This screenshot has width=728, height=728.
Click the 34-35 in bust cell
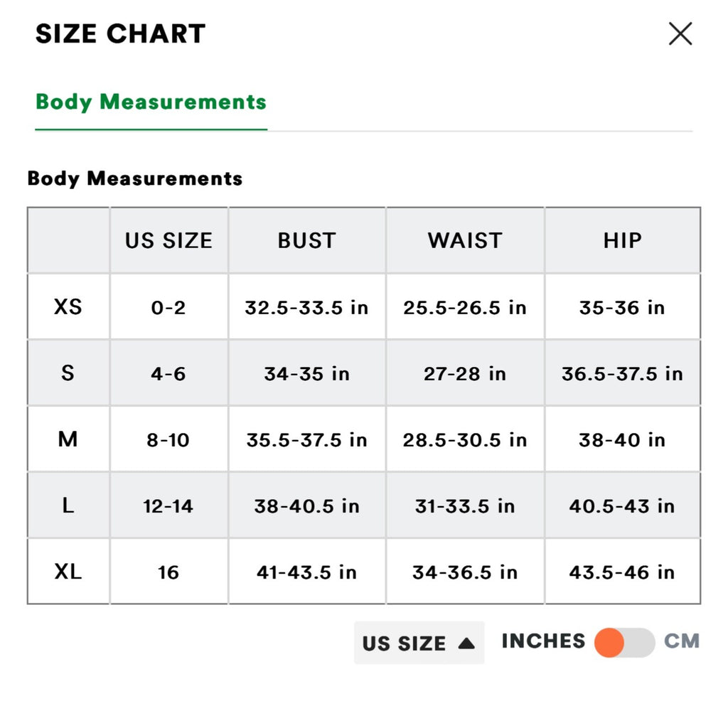point(306,373)
